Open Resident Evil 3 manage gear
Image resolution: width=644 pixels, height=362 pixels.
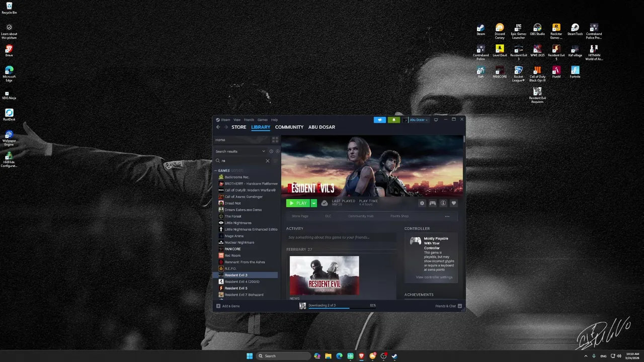pyautogui.click(x=422, y=203)
